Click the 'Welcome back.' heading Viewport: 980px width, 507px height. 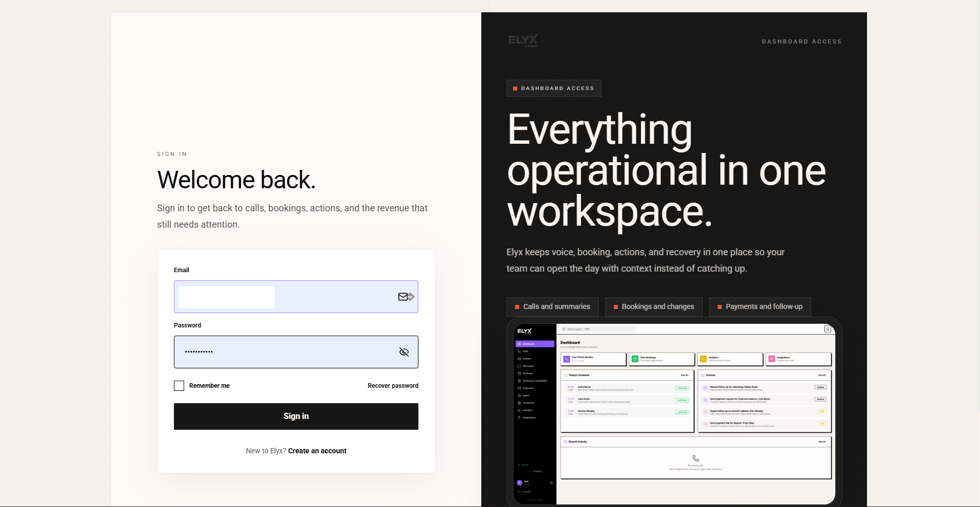[x=236, y=180]
